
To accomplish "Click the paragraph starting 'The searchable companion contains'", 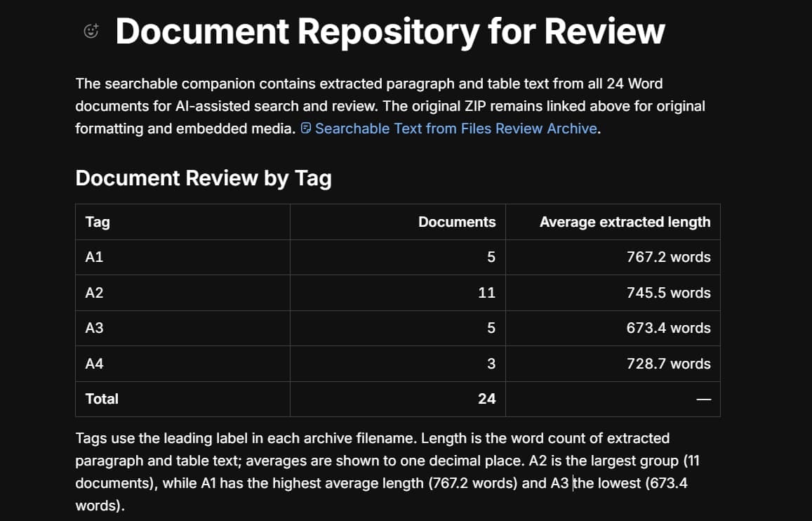I will coord(390,106).
